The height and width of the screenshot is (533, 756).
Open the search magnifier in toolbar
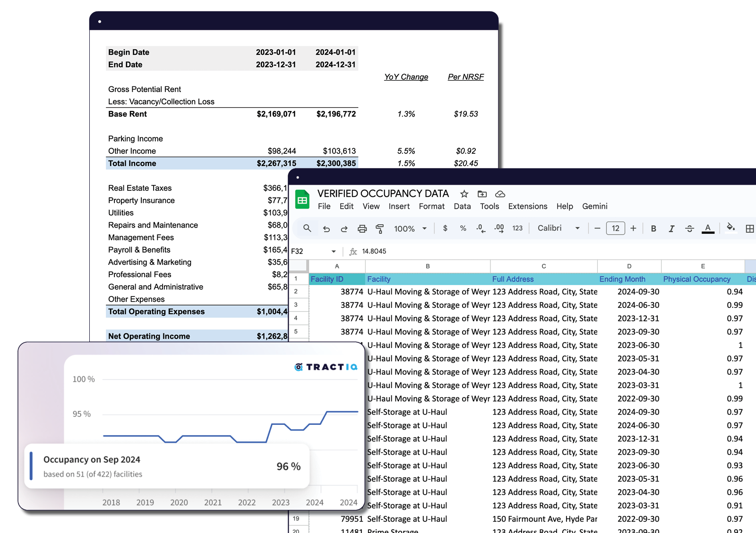[x=307, y=228]
